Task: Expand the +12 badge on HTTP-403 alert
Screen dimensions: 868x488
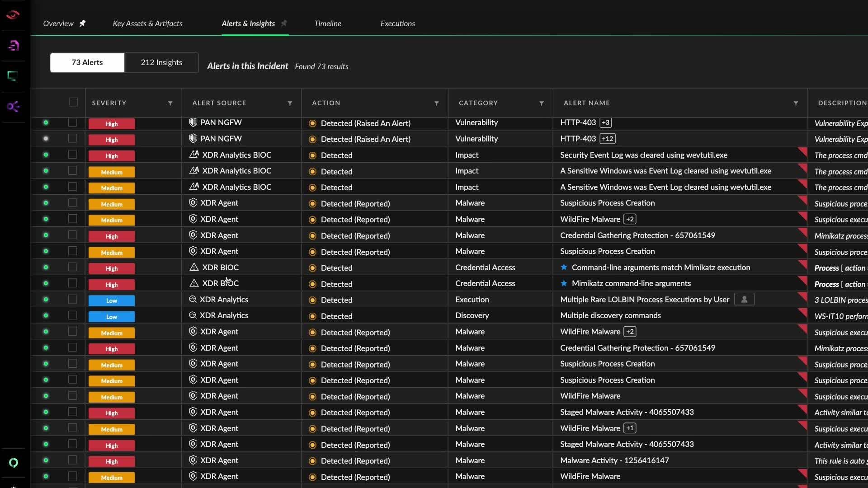Action: [x=607, y=139]
